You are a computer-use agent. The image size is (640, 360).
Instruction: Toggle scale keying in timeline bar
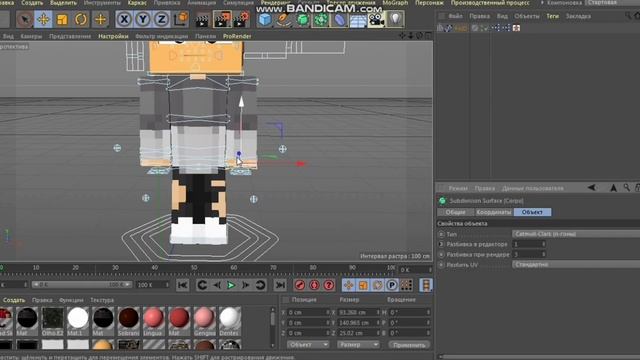point(363,285)
